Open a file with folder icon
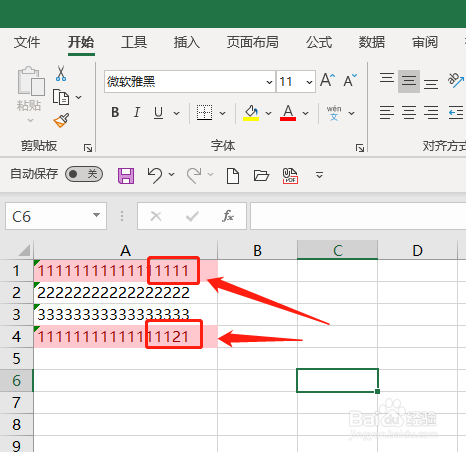Image resolution: width=466 pixels, height=452 pixels. pyautogui.click(x=261, y=175)
